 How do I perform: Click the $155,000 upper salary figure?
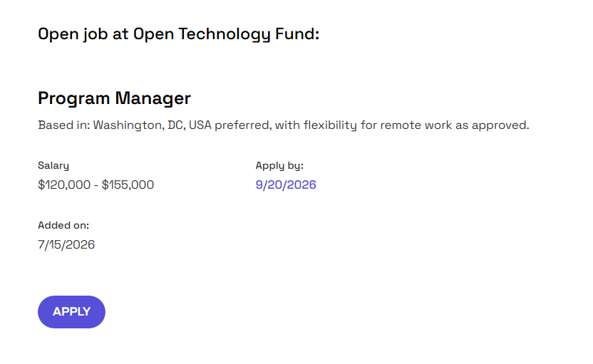[x=128, y=184]
